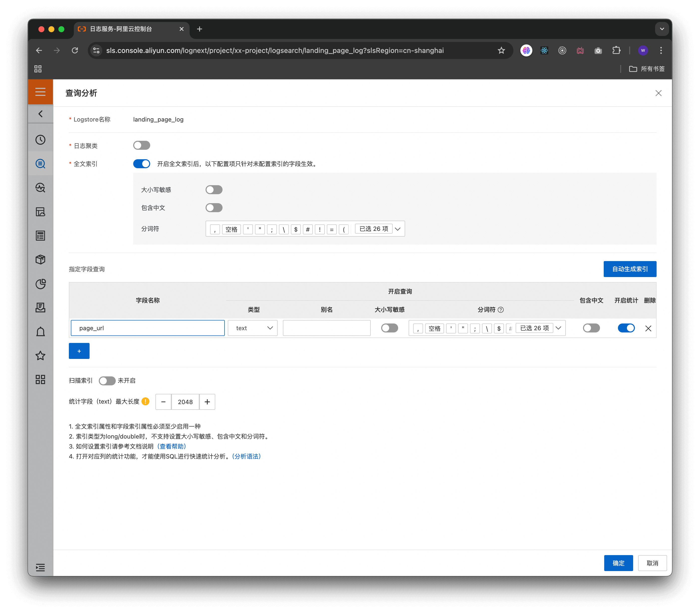Click the landing_page_log name text

click(x=158, y=119)
